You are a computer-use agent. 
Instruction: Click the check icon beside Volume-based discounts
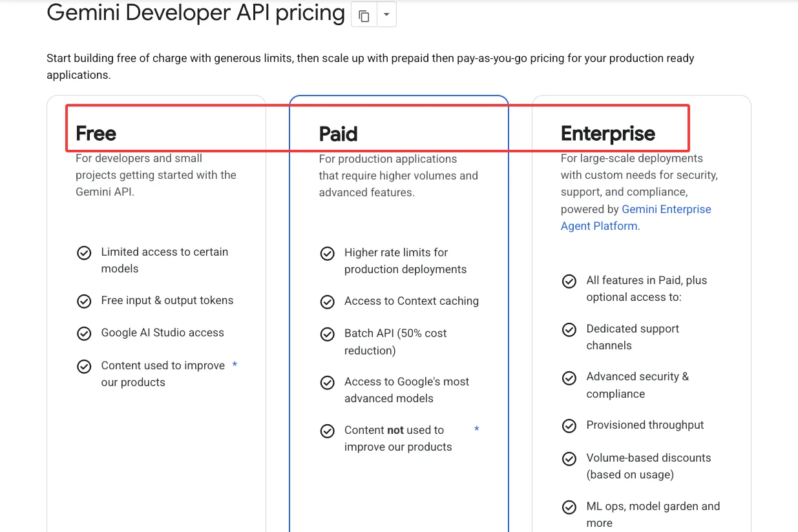coord(569,458)
